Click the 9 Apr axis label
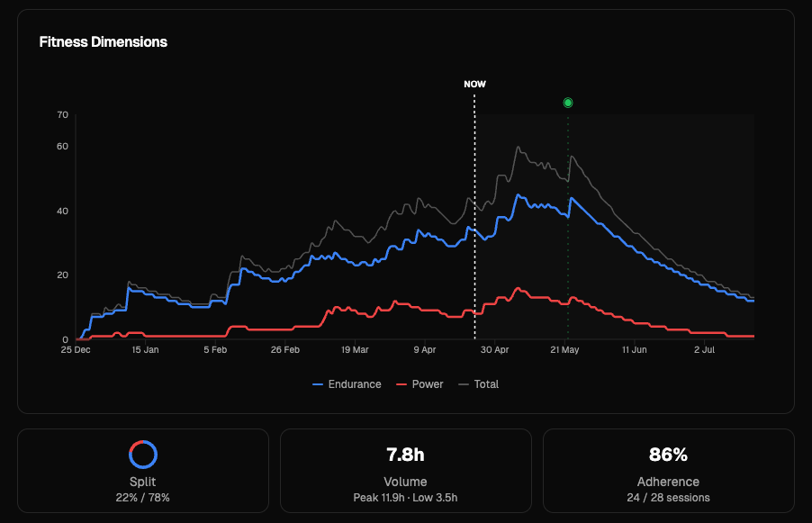 pos(425,349)
